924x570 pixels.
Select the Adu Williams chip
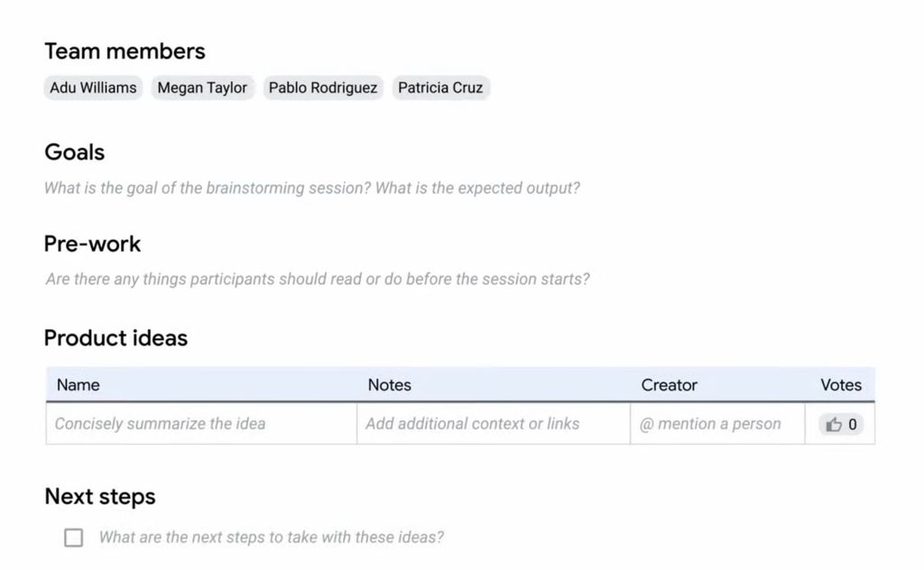93,87
